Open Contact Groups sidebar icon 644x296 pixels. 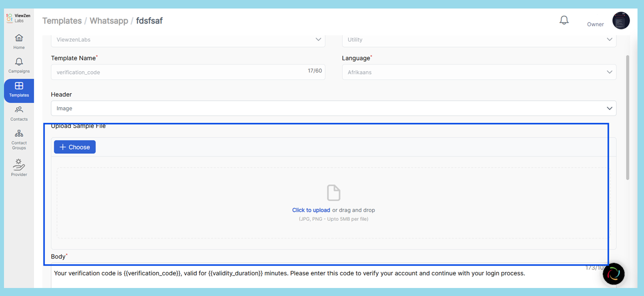(19, 139)
